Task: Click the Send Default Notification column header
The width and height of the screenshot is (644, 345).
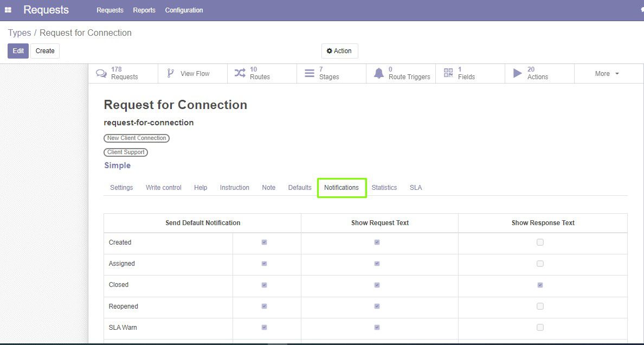Action: point(203,223)
